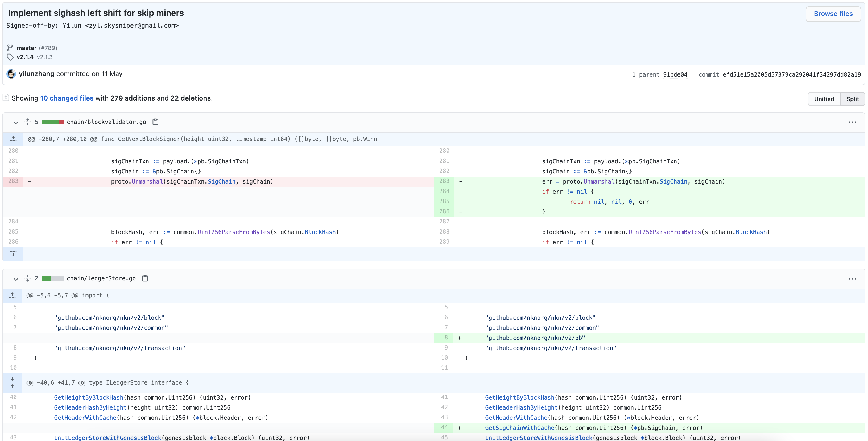
Task: Open the 10 changed files link
Action: click(67, 98)
